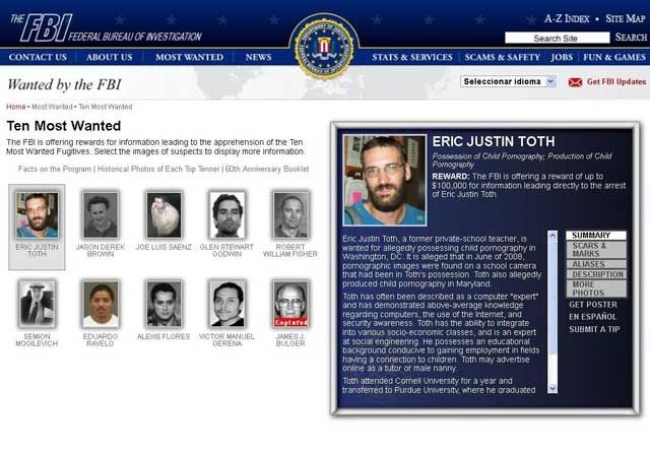The height and width of the screenshot is (450, 650).
Task: Switch to the Aliases tab
Action: (596, 264)
